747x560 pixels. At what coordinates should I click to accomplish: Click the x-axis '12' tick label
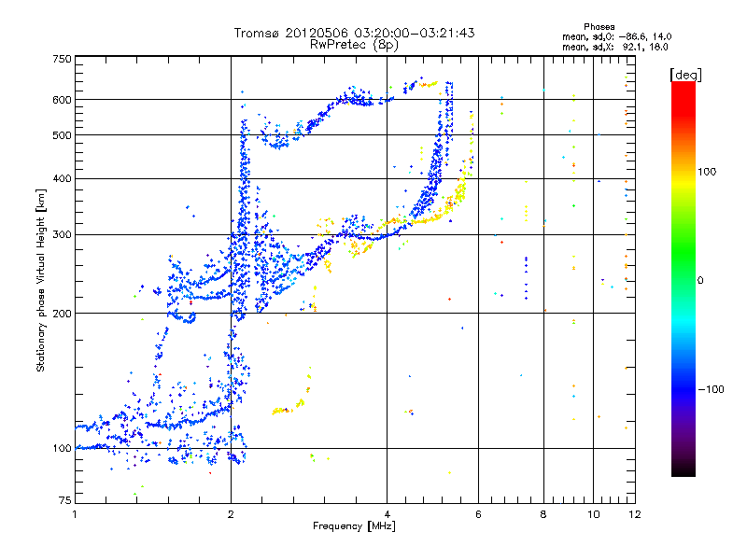pyautogui.click(x=635, y=514)
